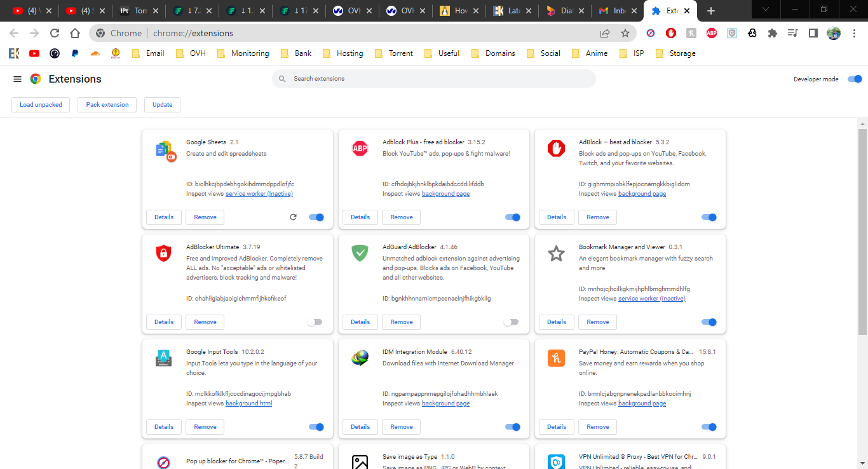Disable the Adblock Plus extension
The width and height of the screenshot is (868, 469).
coord(513,217)
